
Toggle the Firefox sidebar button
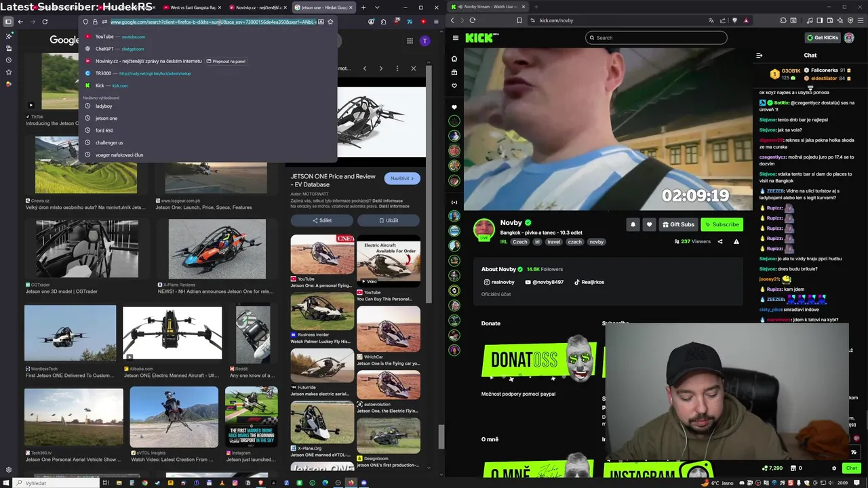pyautogui.click(x=8, y=22)
